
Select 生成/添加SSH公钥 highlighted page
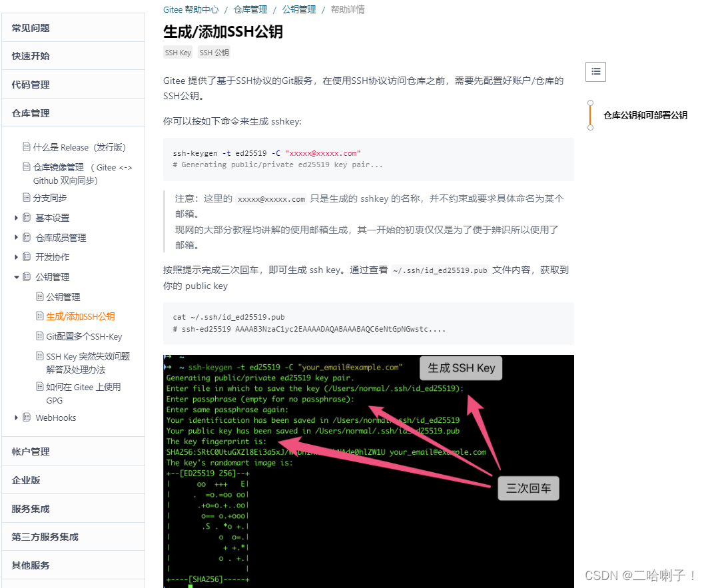click(x=81, y=316)
